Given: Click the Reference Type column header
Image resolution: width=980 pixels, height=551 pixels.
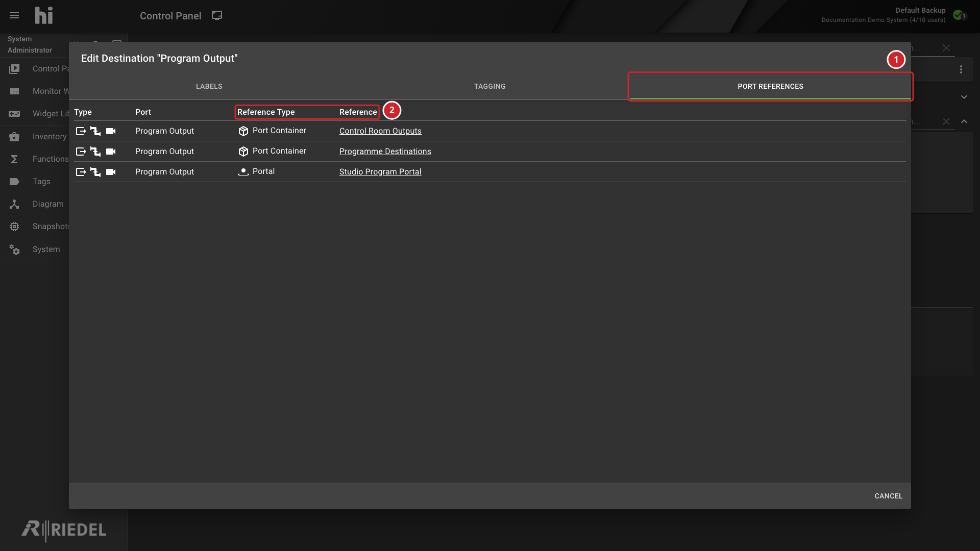Looking at the screenshot, I should pos(266,112).
